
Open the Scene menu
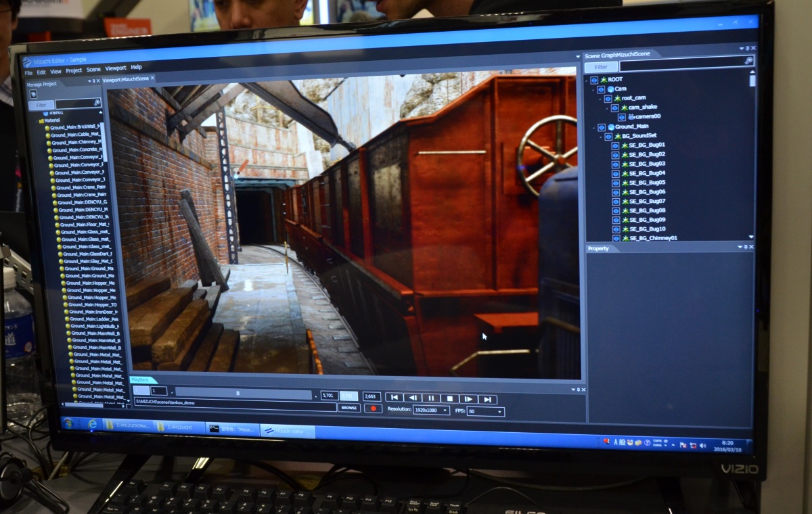(x=93, y=69)
